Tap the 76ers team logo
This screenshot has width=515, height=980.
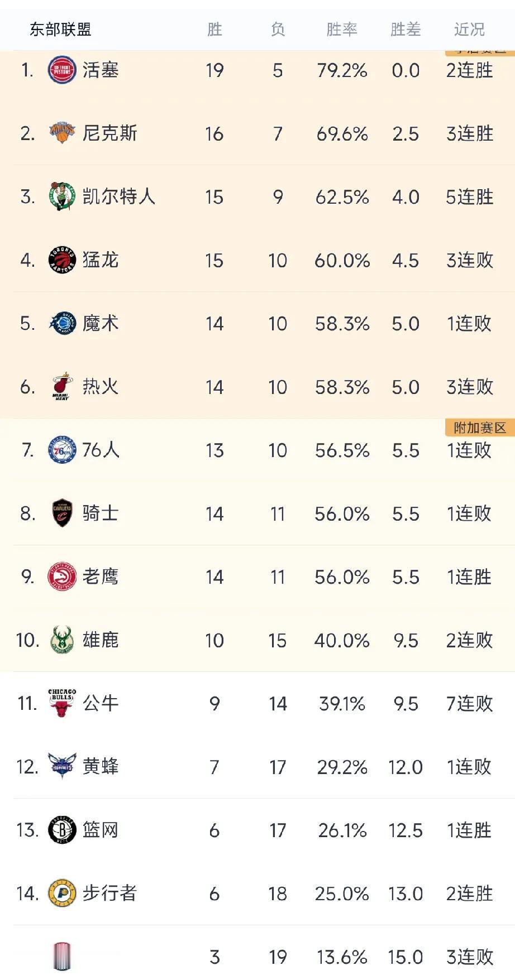(62, 450)
